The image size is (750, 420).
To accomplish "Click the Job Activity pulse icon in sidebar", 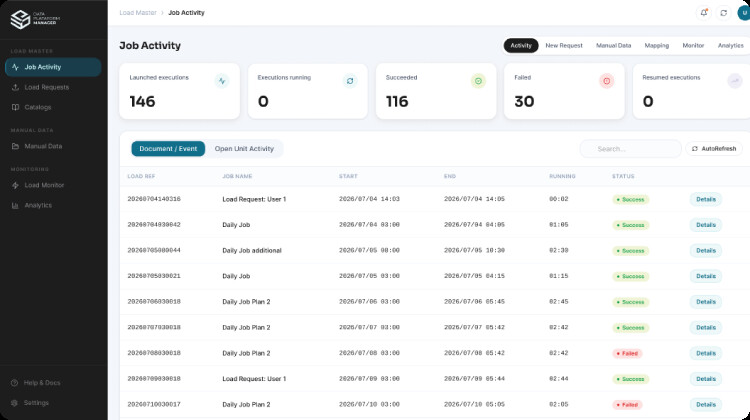I will click(x=15, y=67).
